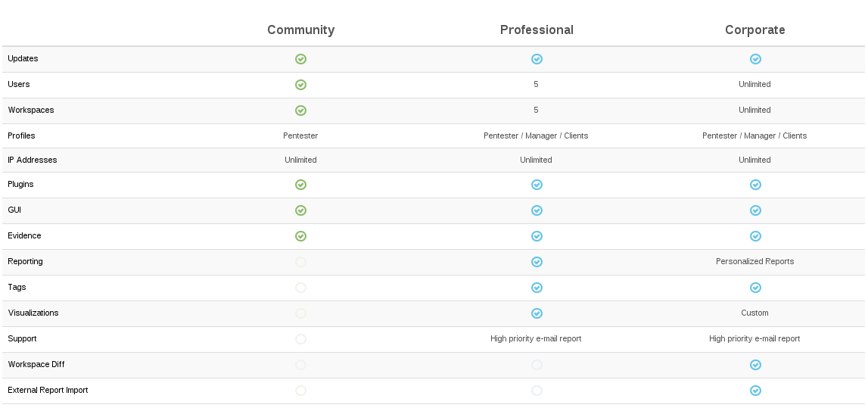Viewport: 868px width, 408px height.
Task: Click the Corporate Tags blue checkmark
Action: point(755,288)
